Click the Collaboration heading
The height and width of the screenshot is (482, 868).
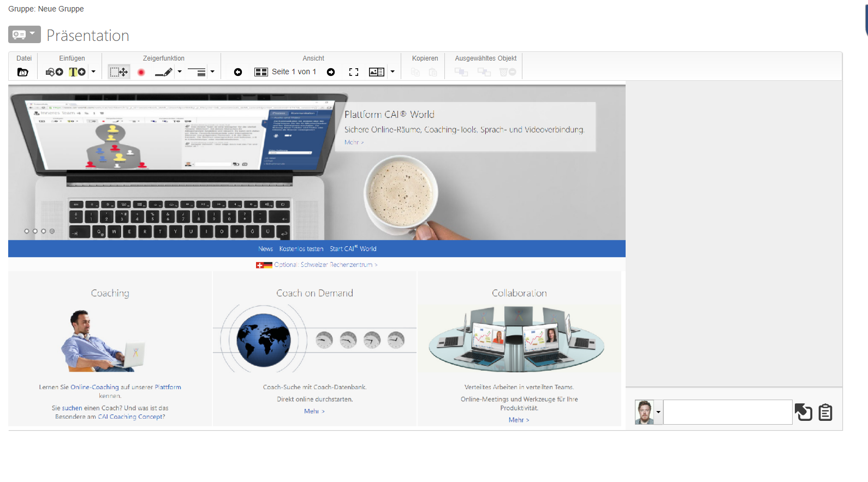(x=519, y=293)
